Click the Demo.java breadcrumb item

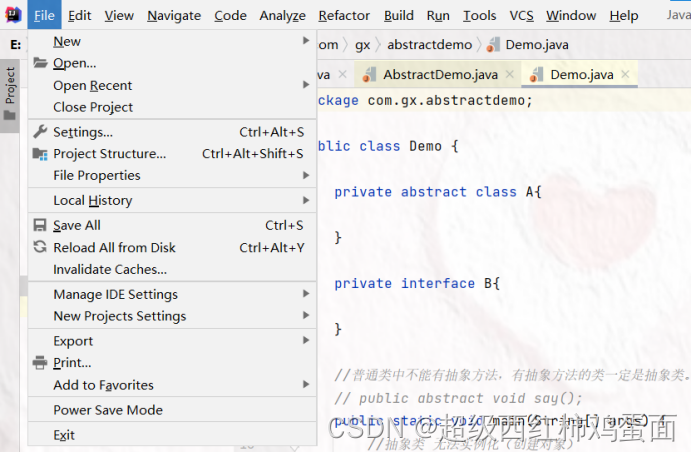pos(528,45)
